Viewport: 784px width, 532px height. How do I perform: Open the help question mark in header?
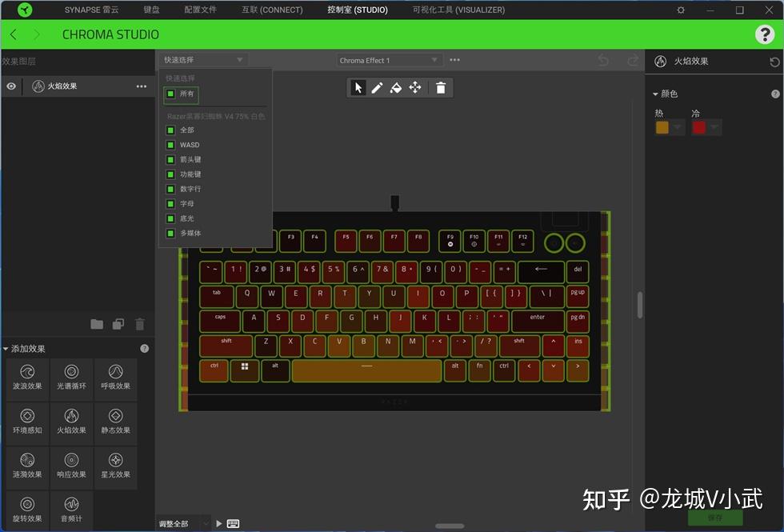pyautogui.click(x=765, y=34)
